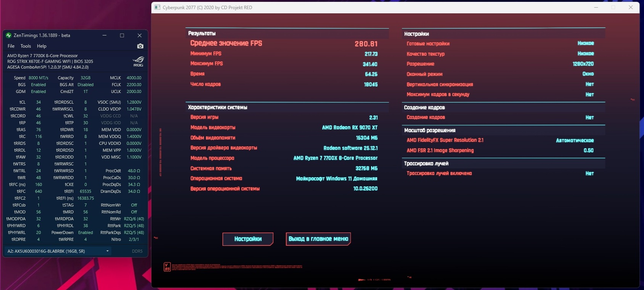Click the FSR setting value Автоматическое
644x290 pixels.
click(575, 141)
